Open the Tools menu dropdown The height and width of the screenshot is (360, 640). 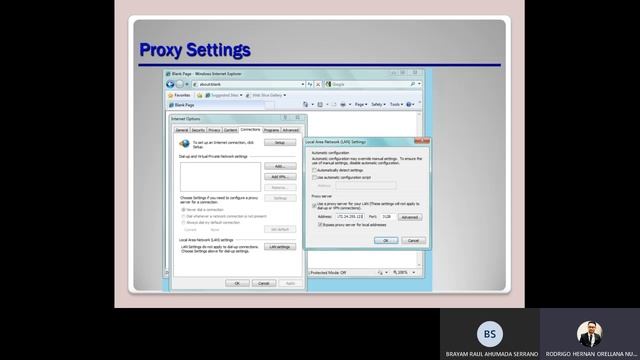(x=396, y=104)
